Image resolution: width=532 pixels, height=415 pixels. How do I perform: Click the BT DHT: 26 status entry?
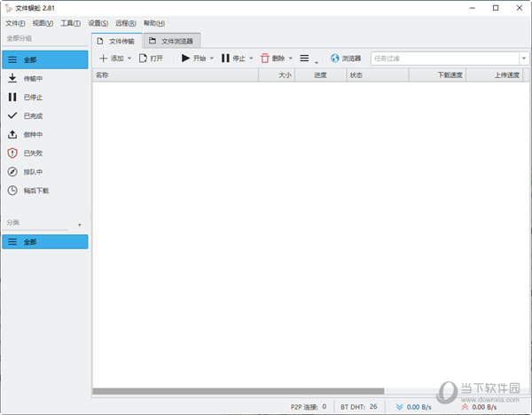point(359,406)
